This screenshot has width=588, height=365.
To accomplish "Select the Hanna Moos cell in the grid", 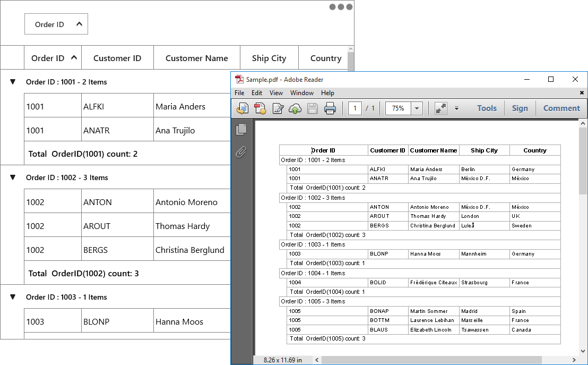I will tap(193, 321).
